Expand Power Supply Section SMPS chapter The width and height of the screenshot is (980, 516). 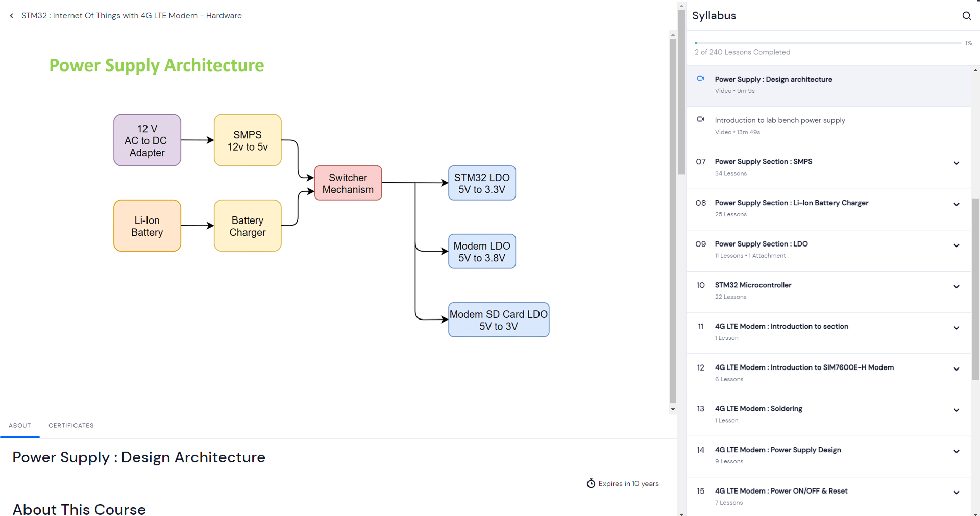click(956, 163)
